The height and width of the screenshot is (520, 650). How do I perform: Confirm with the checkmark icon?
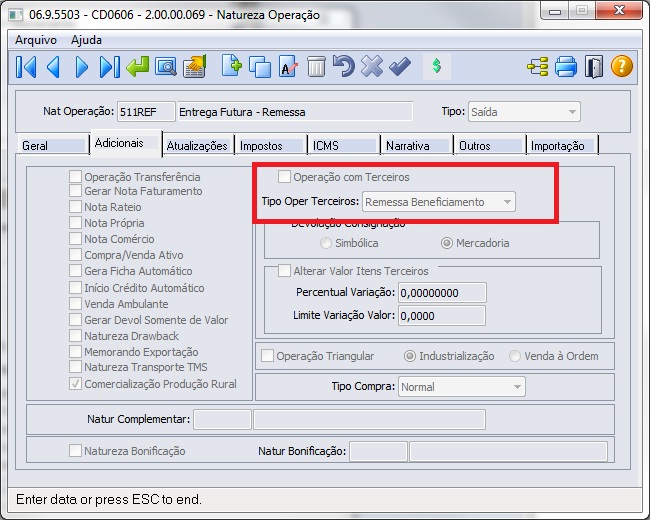point(400,66)
